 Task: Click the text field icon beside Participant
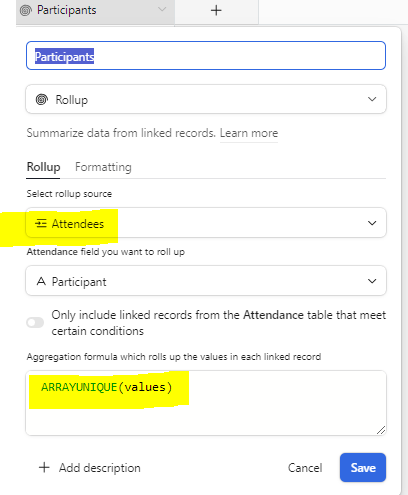[x=41, y=281]
